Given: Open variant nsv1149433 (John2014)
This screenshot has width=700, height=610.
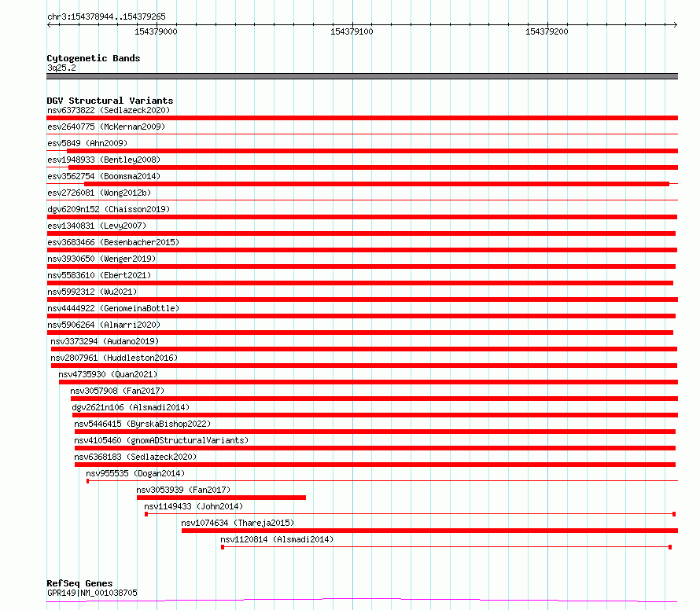Looking at the screenshot, I should (193, 506).
